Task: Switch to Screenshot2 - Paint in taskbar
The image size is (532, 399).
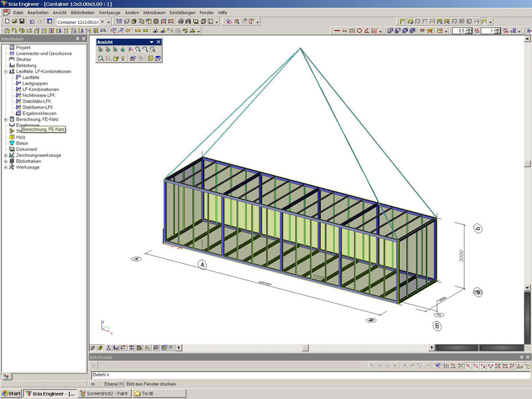Action: pos(104,393)
